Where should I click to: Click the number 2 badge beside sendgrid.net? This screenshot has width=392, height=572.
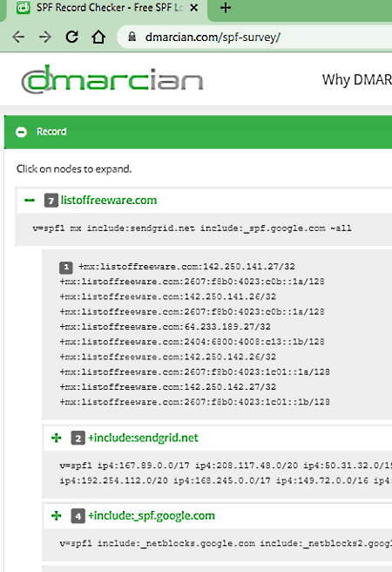78,438
